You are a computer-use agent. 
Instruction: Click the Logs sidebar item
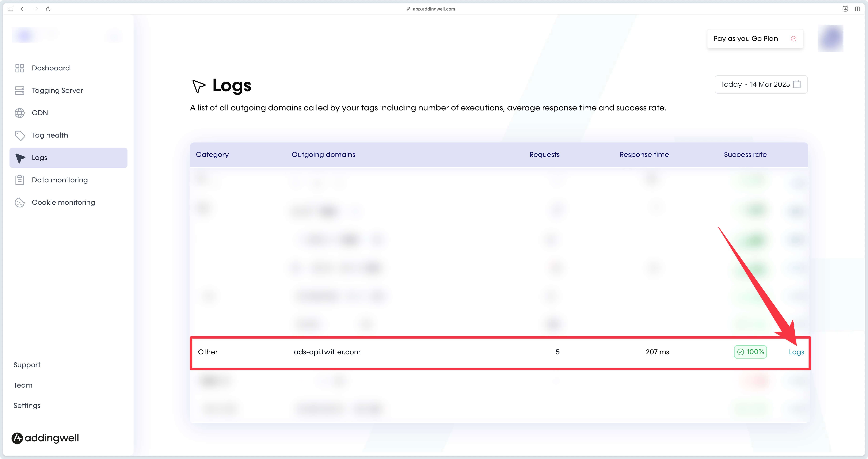(x=68, y=158)
